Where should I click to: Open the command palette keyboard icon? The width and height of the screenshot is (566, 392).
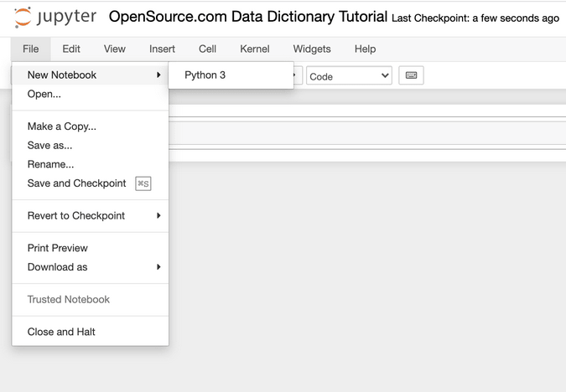[x=411, y=75]
